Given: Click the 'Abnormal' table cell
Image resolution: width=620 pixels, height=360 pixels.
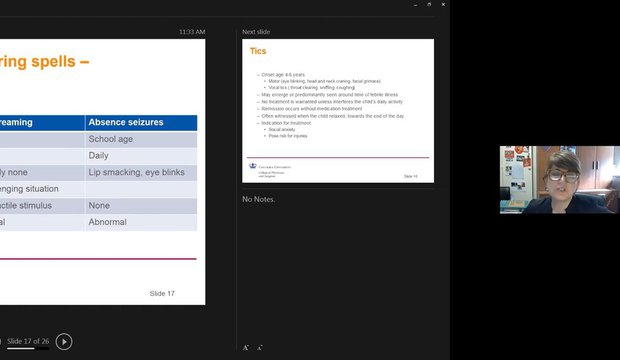Looking at the screenshot, I should pyautogui.click(x=141, y=222).
